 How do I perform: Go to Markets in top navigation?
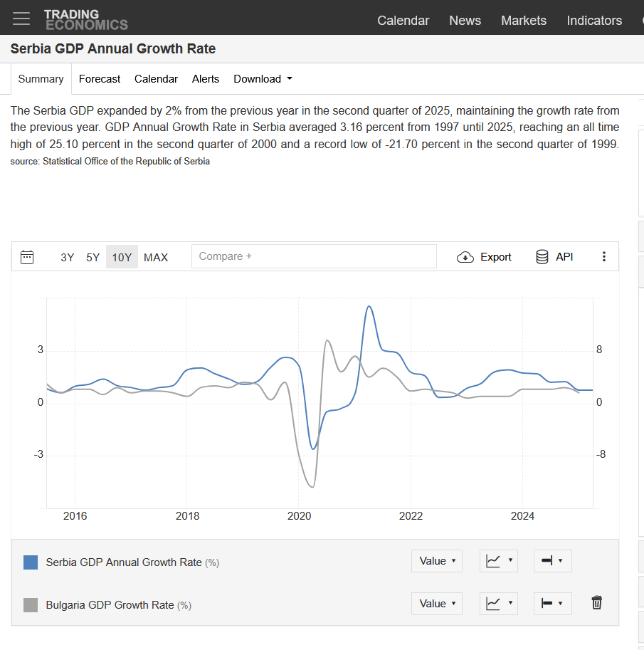524,21
